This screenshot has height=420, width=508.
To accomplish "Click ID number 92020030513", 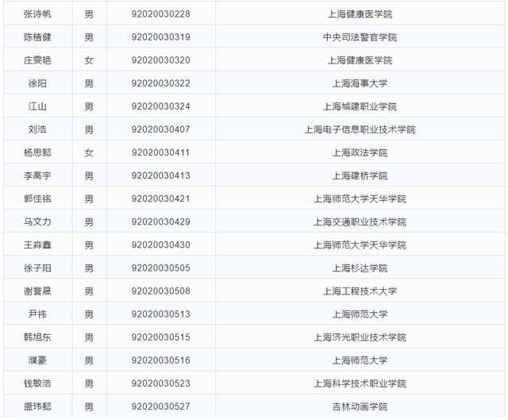I will pos(160,314).
